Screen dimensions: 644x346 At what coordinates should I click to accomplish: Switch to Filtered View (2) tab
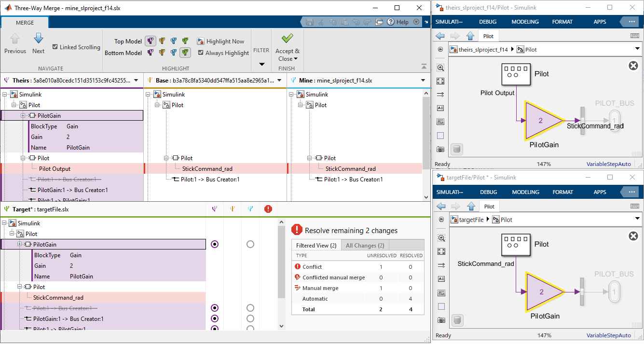316,245
